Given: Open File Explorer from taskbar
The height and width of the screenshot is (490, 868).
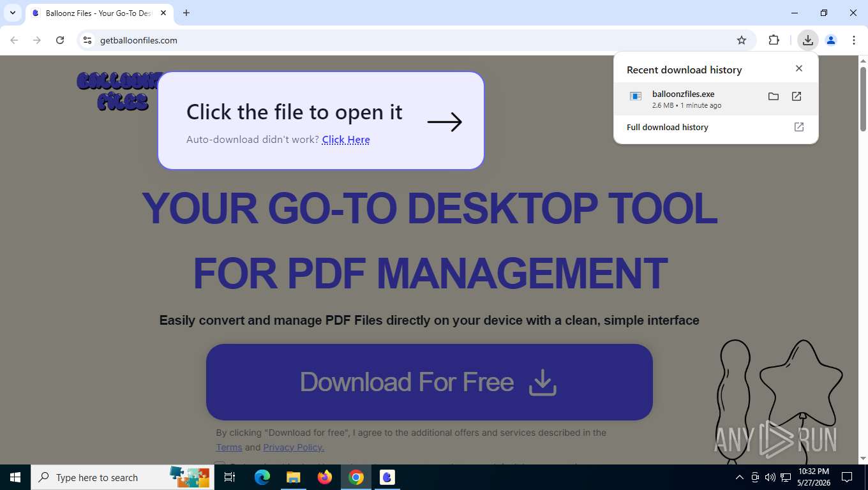Looking at the screenshot, I should (294, 477).
